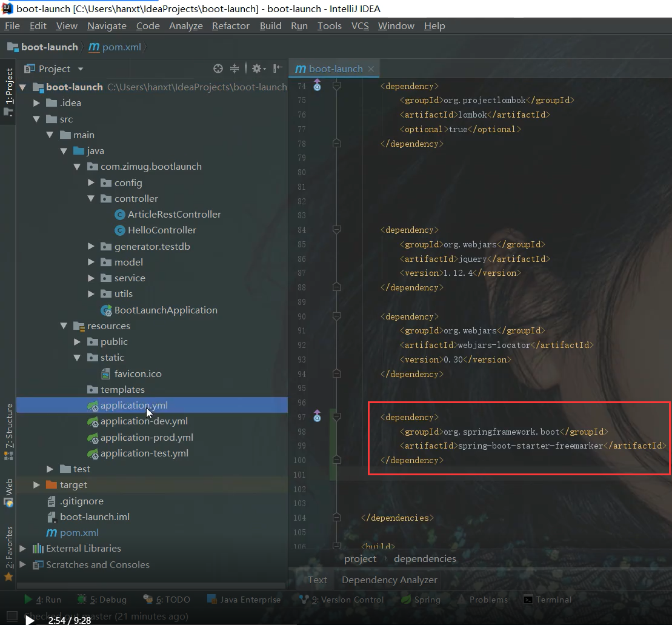Viewport: 672px width, 625px height.
Task: Open the 2: Favorites side tool window
Action: click(x=8, y=553)
